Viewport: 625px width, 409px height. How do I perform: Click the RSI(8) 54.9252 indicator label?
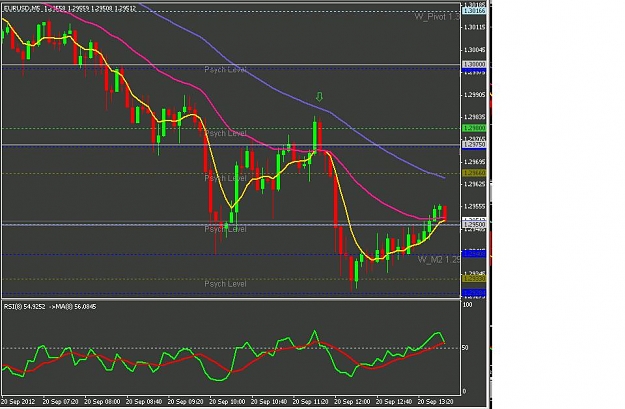(24, 307)
